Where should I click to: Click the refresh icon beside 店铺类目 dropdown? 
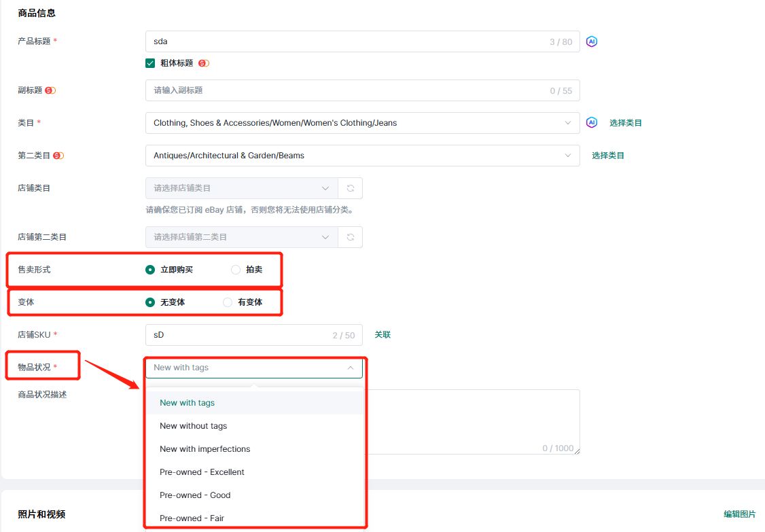[x=351, y=188]
